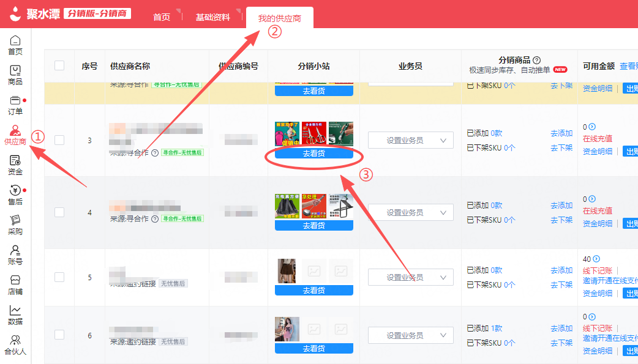Switch to 首页 top tab
Viewport: 638px width, 364px height.
click(162, 17)
